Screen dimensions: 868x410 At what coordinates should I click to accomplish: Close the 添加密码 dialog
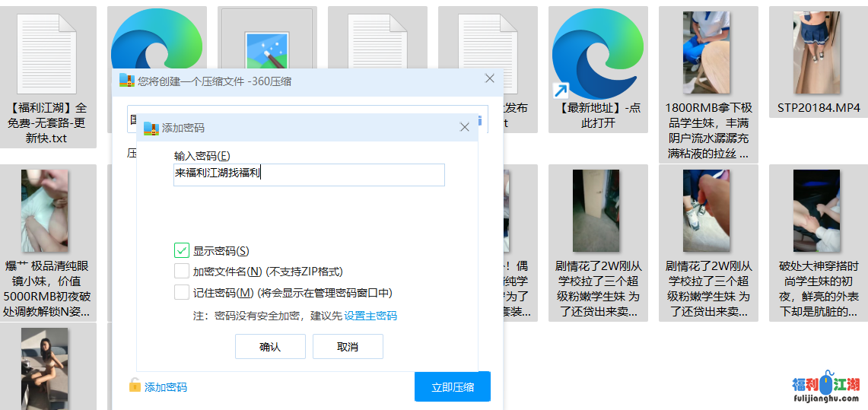tap(465, 127)
